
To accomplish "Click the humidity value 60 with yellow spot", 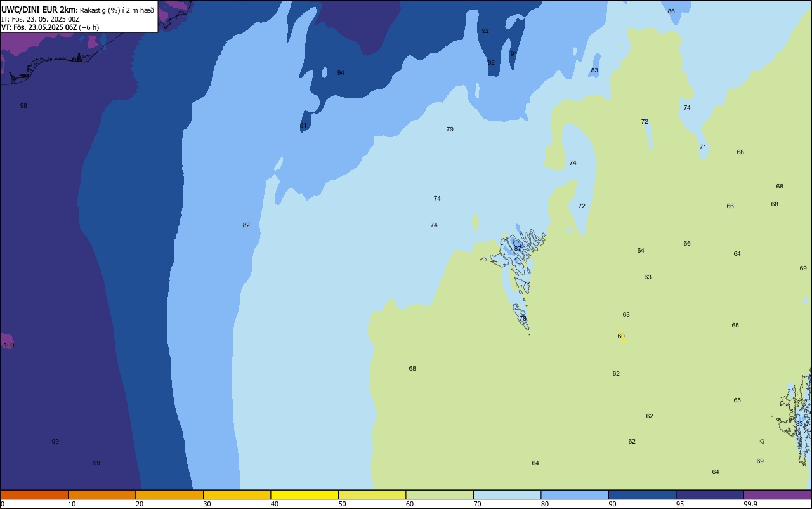I will click(621, 336).
